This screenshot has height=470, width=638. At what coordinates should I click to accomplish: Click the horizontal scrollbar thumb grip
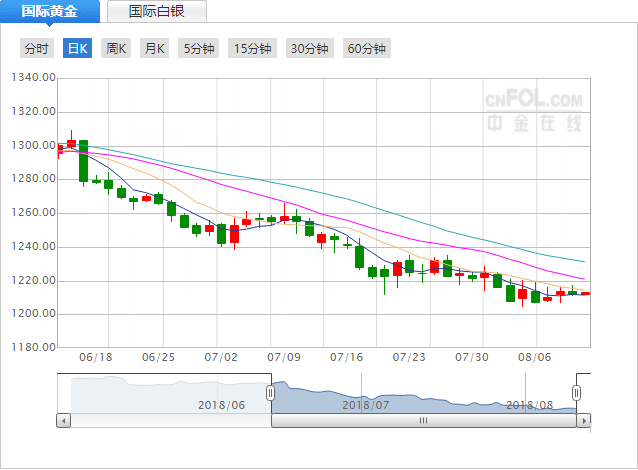click(424, 420)
